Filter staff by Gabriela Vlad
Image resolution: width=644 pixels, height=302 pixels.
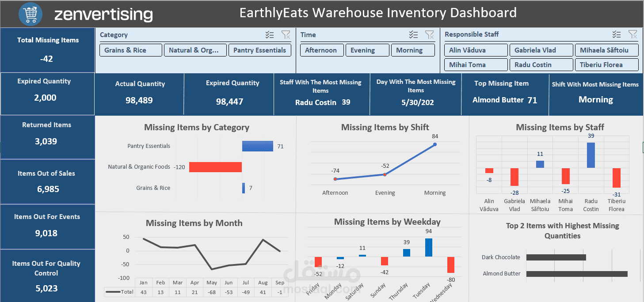pos(541,50)
